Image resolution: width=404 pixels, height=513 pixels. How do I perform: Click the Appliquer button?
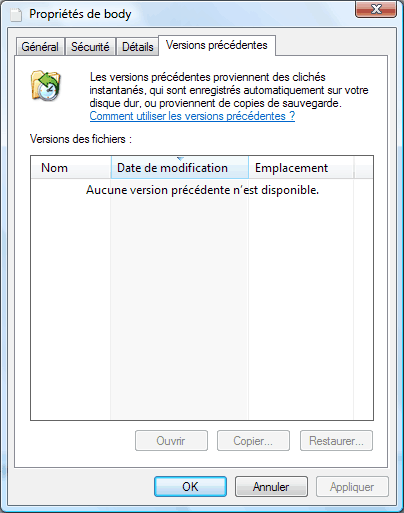coord(352,487)
